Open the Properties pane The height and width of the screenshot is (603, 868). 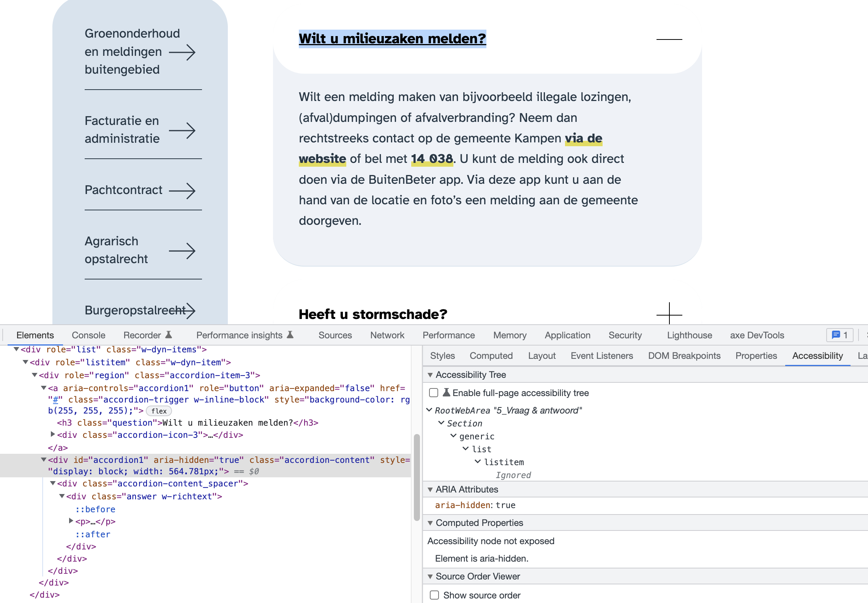tap(756, 356)
